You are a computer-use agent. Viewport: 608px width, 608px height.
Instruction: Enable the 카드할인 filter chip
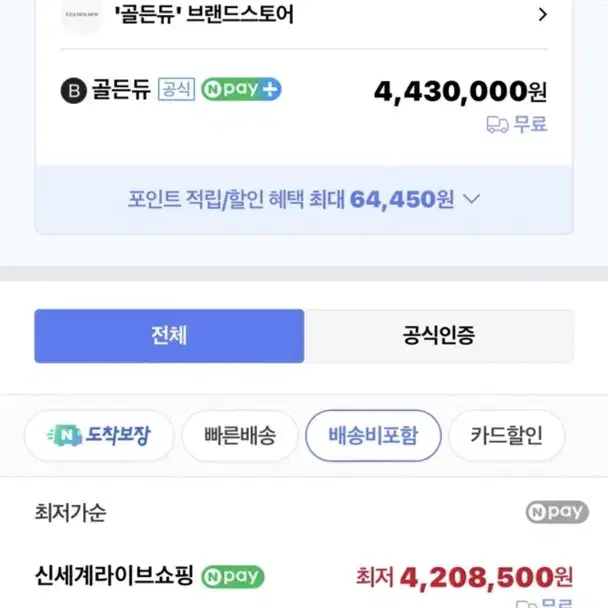(506, 435)
